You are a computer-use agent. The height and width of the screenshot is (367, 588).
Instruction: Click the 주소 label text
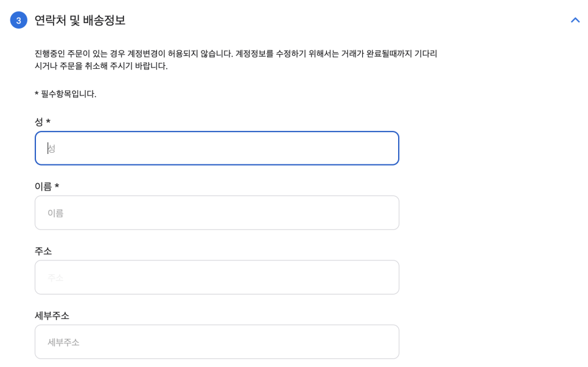(x=43, y=251)
